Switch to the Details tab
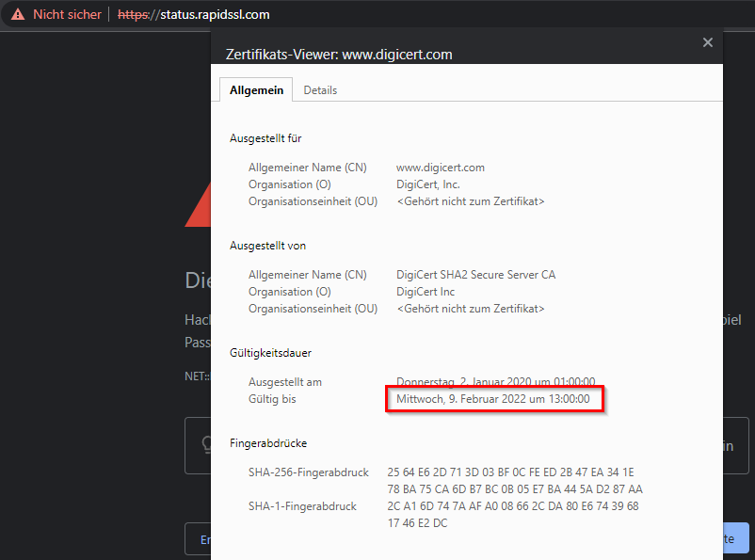Viewport: 755px width, 560px height. point(320,90)
